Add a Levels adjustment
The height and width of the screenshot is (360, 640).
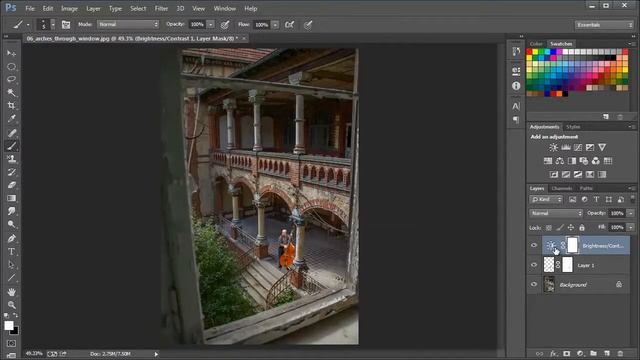(566, 147)
